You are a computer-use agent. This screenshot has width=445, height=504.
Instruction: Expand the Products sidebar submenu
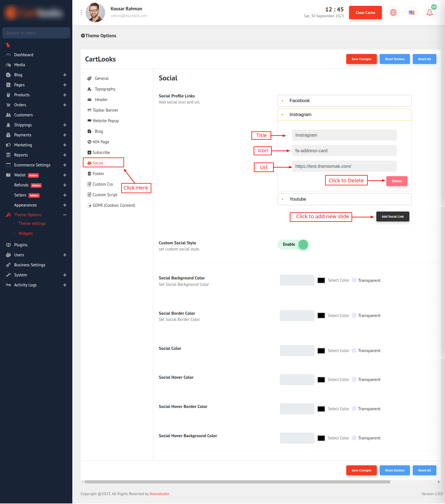65,95
